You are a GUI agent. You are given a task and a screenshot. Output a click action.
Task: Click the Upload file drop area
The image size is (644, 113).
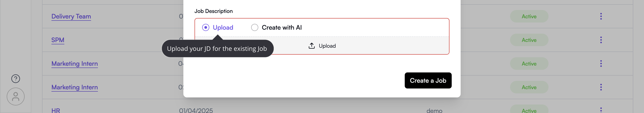point(322,45)
